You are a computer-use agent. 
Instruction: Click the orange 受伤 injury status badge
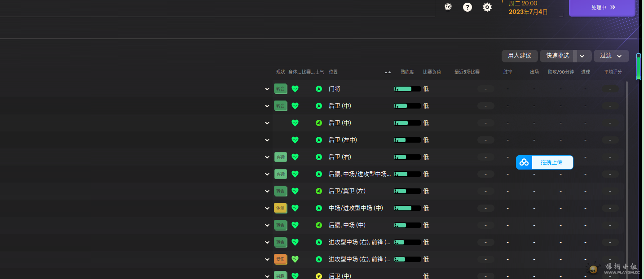(280, 259)
